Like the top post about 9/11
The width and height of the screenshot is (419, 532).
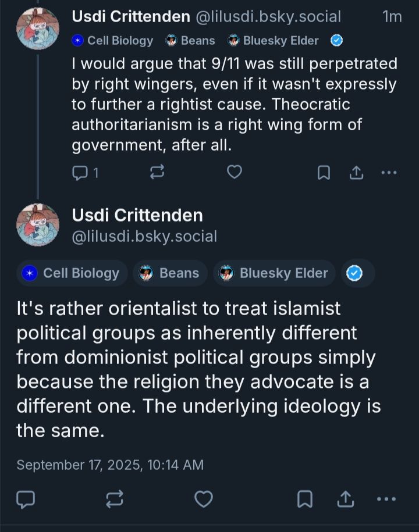234,172
